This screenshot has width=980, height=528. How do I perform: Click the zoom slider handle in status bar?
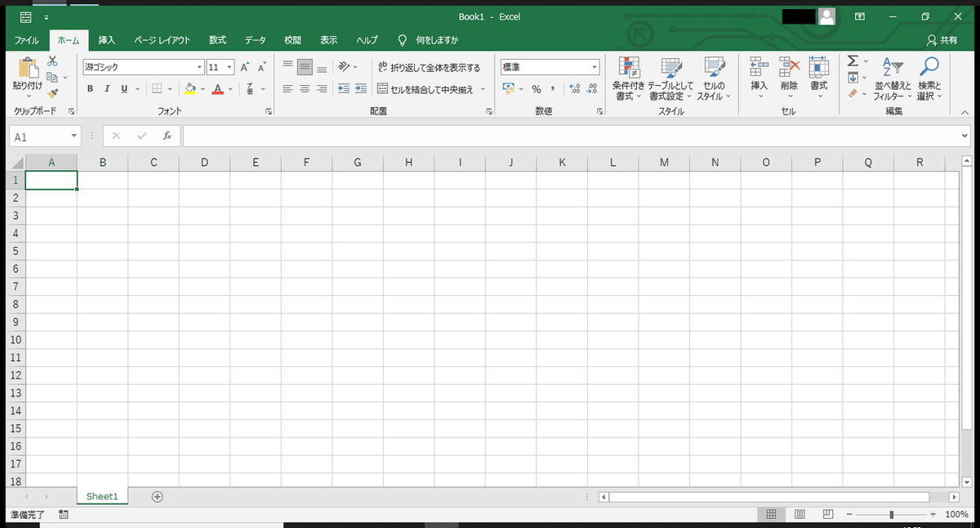pos(891,515)
